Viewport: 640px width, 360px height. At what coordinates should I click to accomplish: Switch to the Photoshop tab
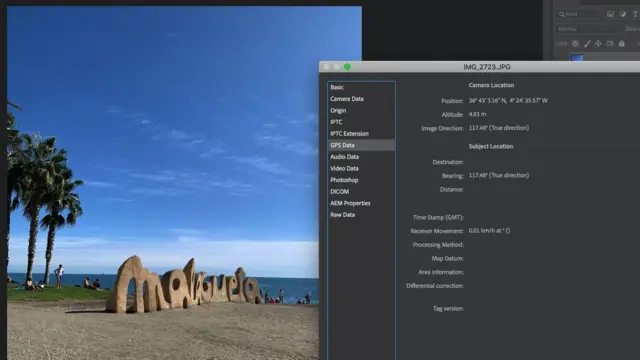click(x=361, y=180)
